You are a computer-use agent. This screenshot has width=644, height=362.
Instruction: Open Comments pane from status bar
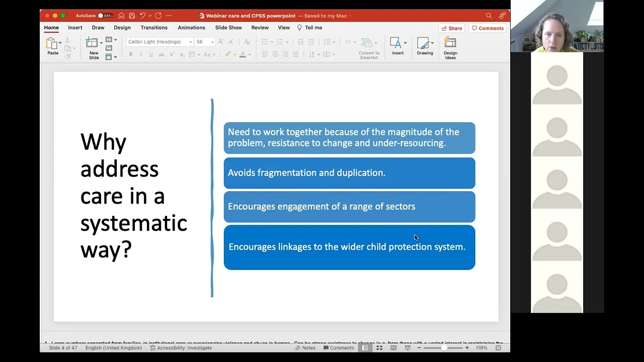(338, 348)
